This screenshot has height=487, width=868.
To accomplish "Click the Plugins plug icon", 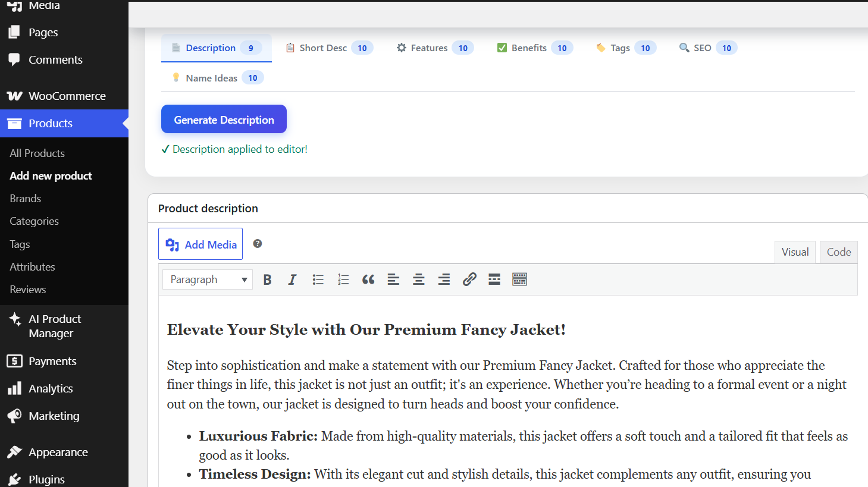I will (14, 479).
